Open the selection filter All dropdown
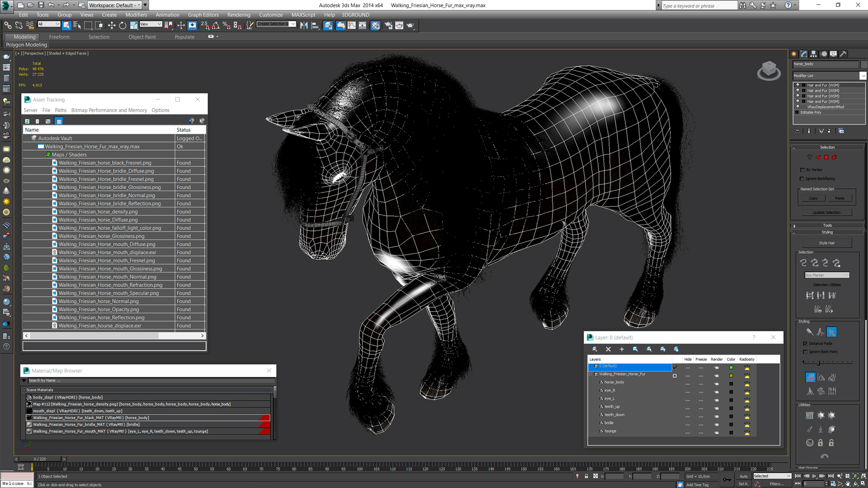Viewport: 868px width, 488px height. 49,24
